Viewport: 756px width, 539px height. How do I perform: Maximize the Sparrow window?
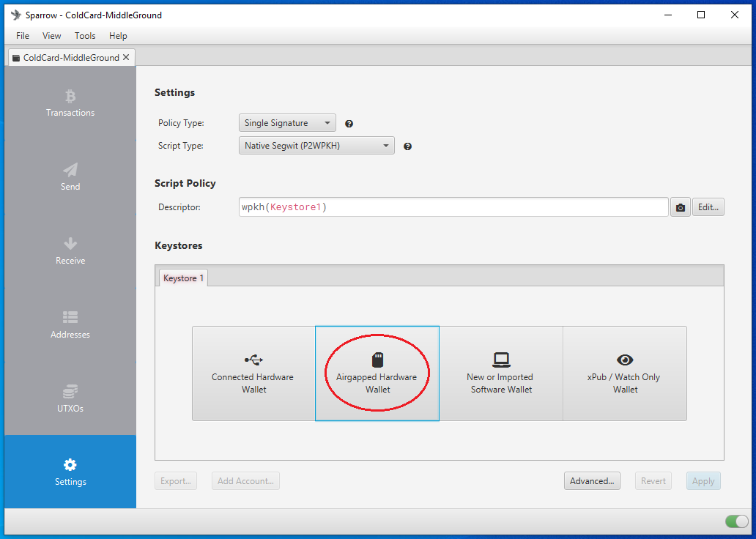click(x=701, y=15)
